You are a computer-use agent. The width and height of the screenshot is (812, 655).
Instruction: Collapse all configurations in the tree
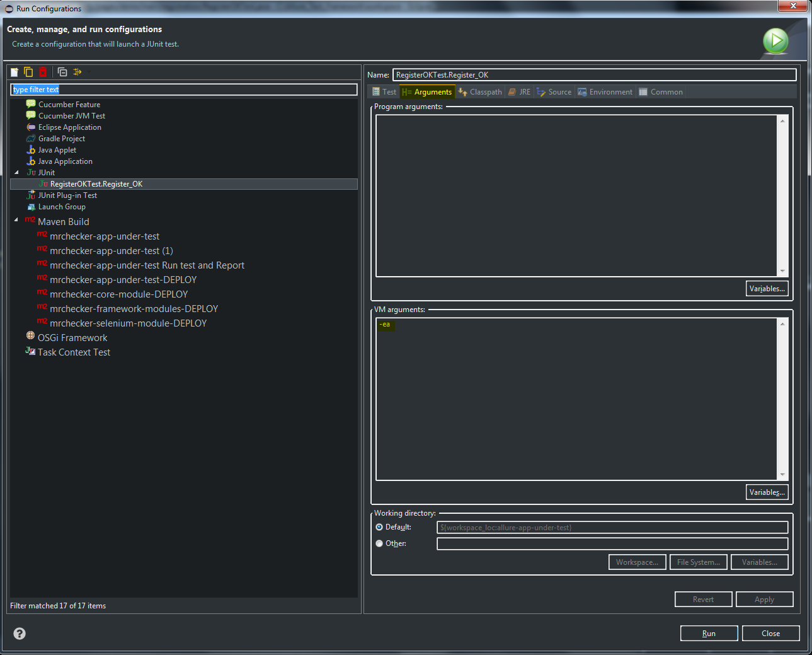point(62,72)
